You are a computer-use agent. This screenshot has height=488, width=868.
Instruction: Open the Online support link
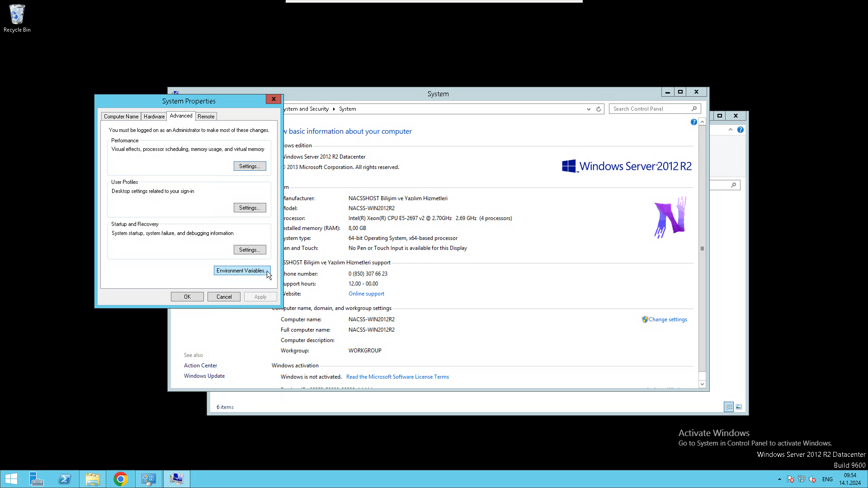coord(366,294)
